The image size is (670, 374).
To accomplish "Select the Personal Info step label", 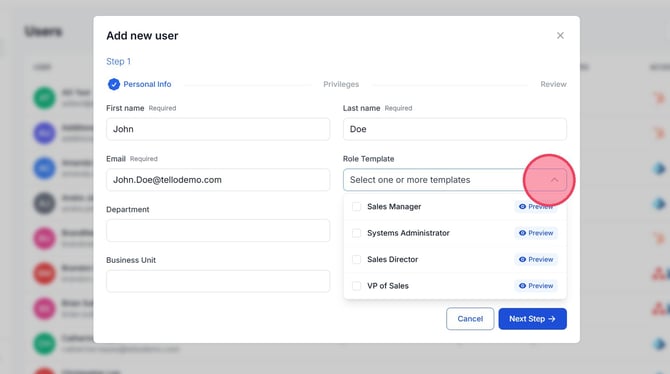I will [x=147, y=84].
